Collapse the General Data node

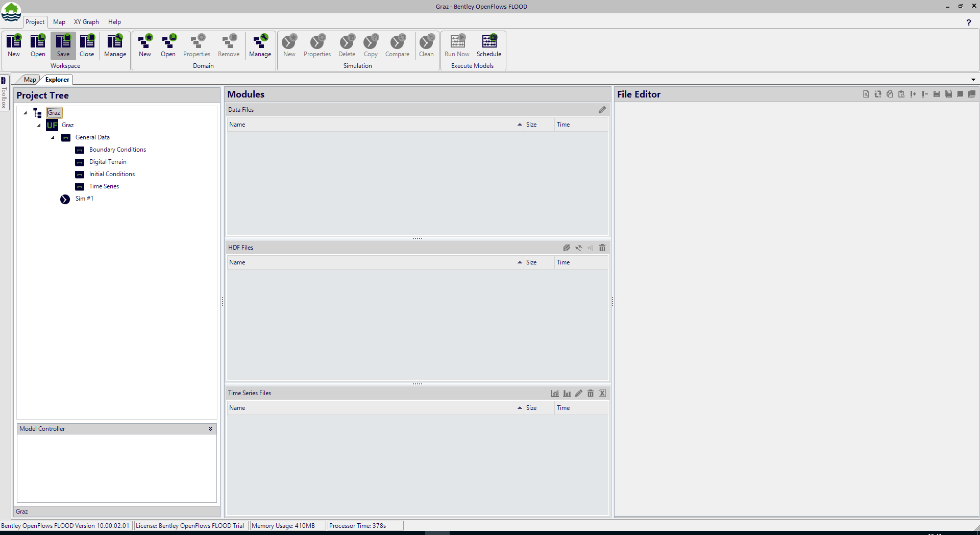pyautogui.click(x=53, y=137)
